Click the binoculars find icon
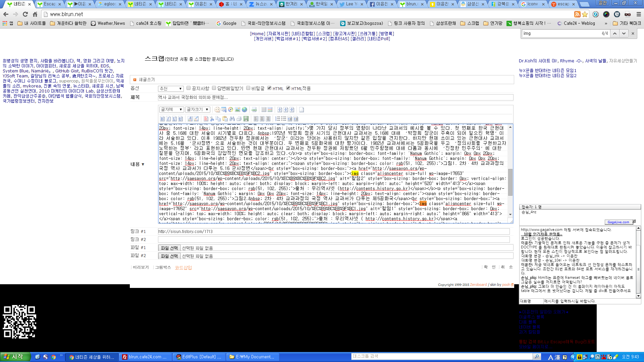Viewport: 644px width, 362px height. pyautogui.click(x=232, y=119)
